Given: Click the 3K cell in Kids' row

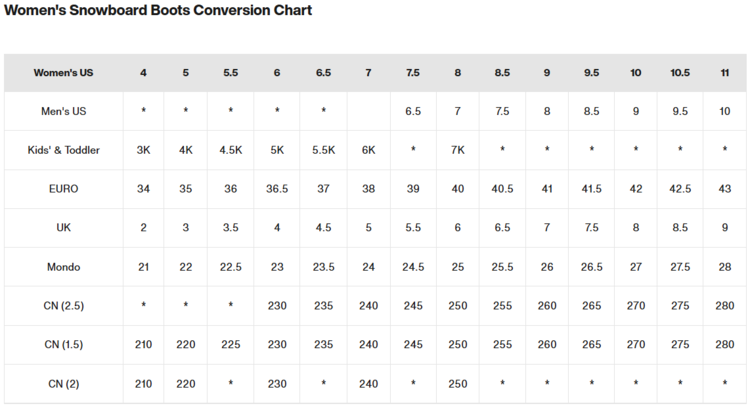Looking at the screenshot, I should pos(143,150).
